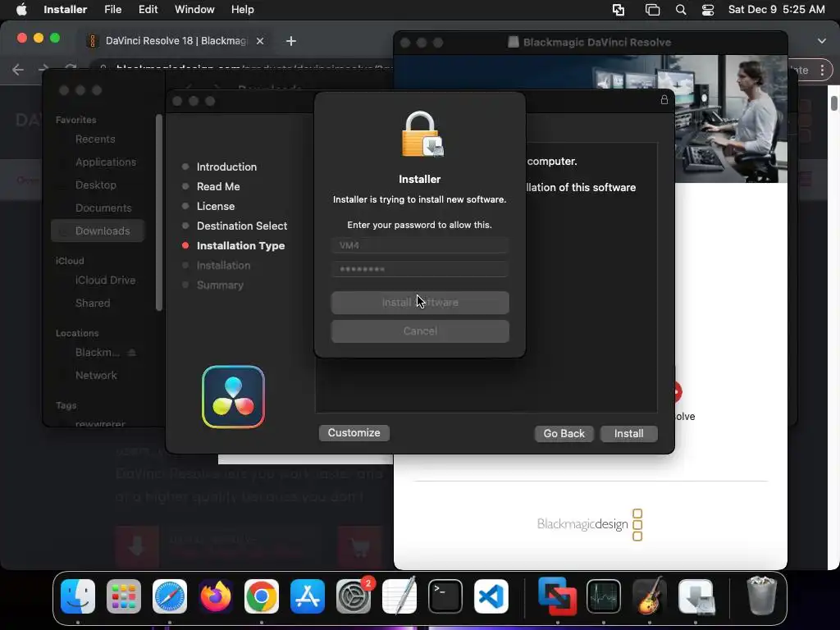This screenshot has width=840, height=630.
Task: Click the Customize button
Action: [x=354, y=433]
